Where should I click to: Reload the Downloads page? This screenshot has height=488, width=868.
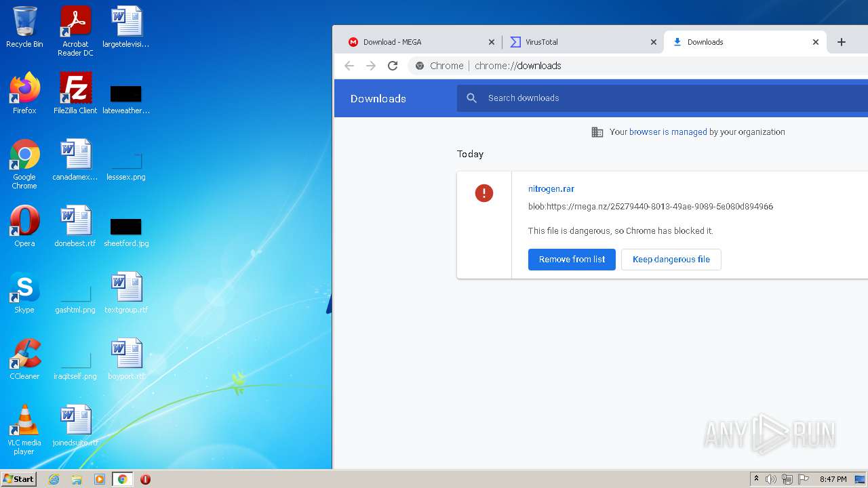point(393,66)
